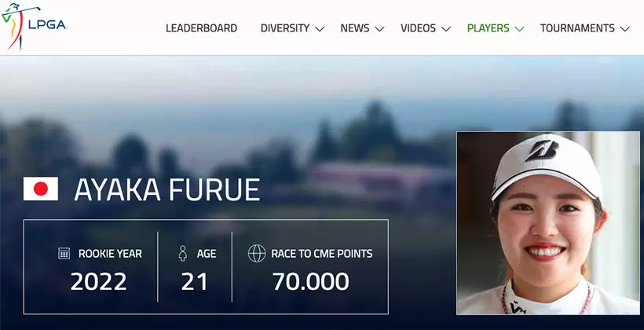The image size is (644, 330).
Task: Expand the chevron next to Diversity
Action: 320,29
